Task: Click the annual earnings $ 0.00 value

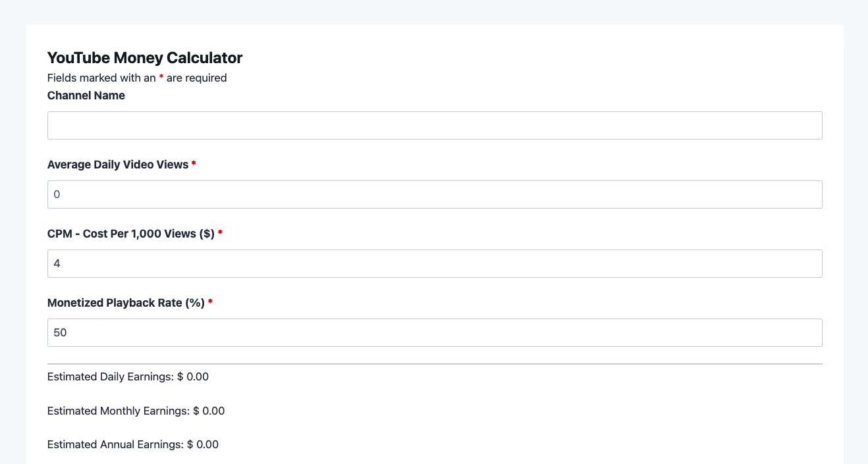Action: [x=203, y=444]
